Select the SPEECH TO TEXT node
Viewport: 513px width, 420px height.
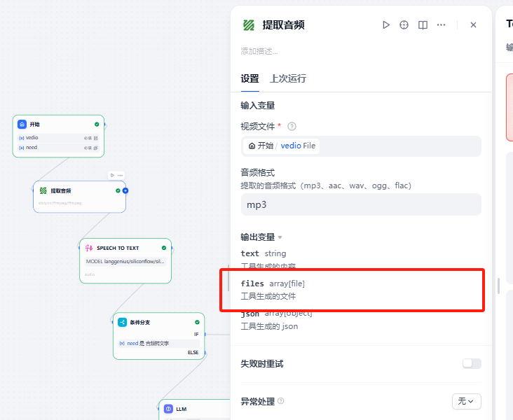125,261
